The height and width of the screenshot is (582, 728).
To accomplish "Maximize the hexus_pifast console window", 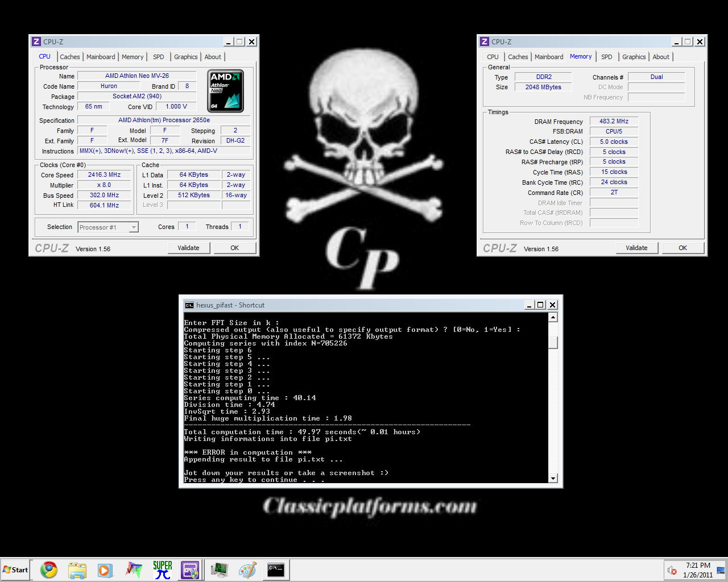I will tap(540, 305).
